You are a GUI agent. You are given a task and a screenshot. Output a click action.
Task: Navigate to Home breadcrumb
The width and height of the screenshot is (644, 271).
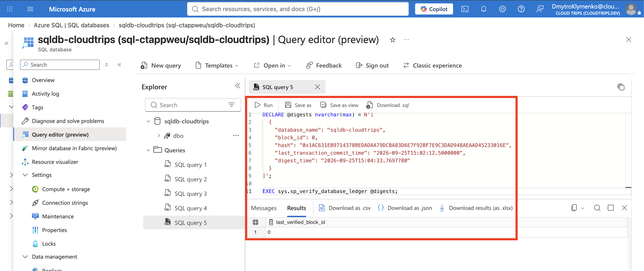pos(16,25)
